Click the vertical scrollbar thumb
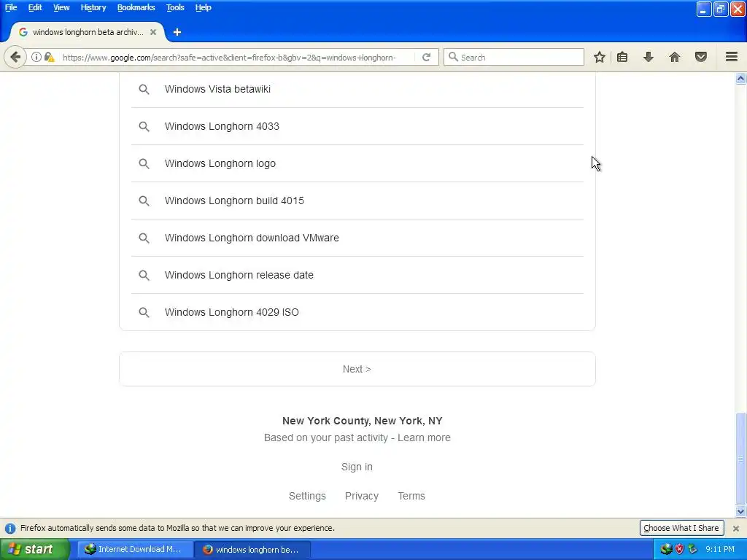Screen dimensions: 747x560 click(741, 458)
